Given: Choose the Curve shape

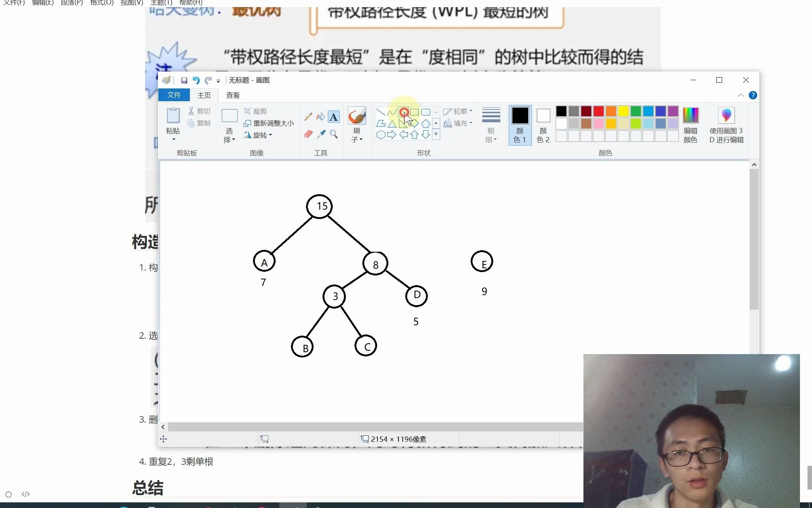Looking at the screenshot, I should point(392,112).
